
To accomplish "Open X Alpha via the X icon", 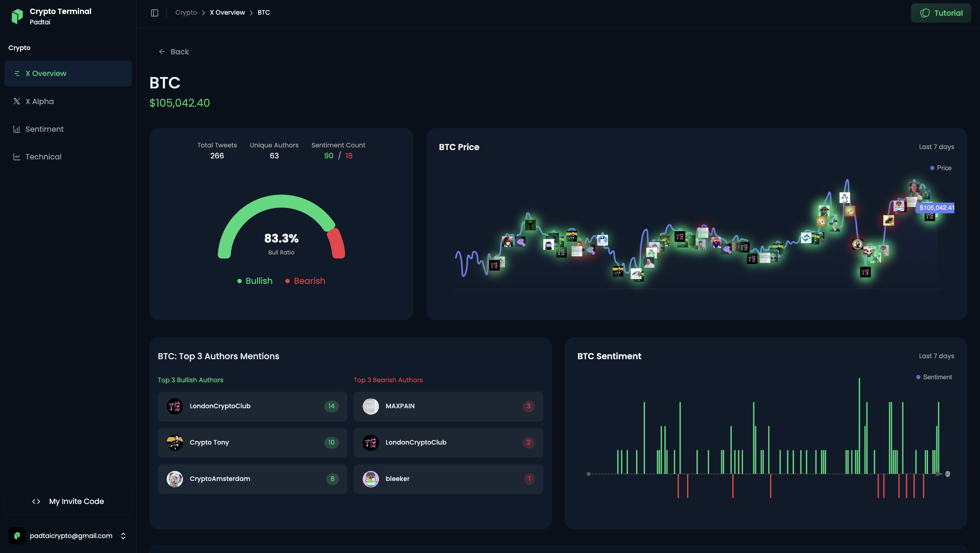I will 17,101.
